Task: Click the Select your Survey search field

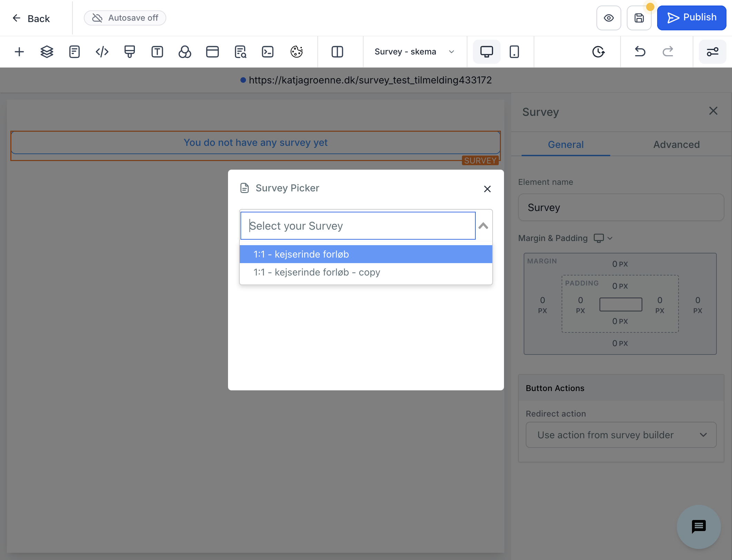Action: click(x=358, y=226)
